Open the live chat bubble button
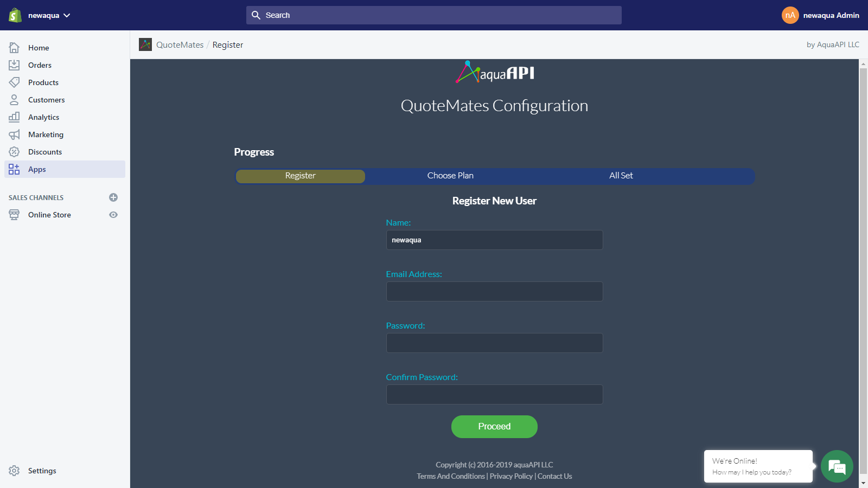 pos(837,466)
